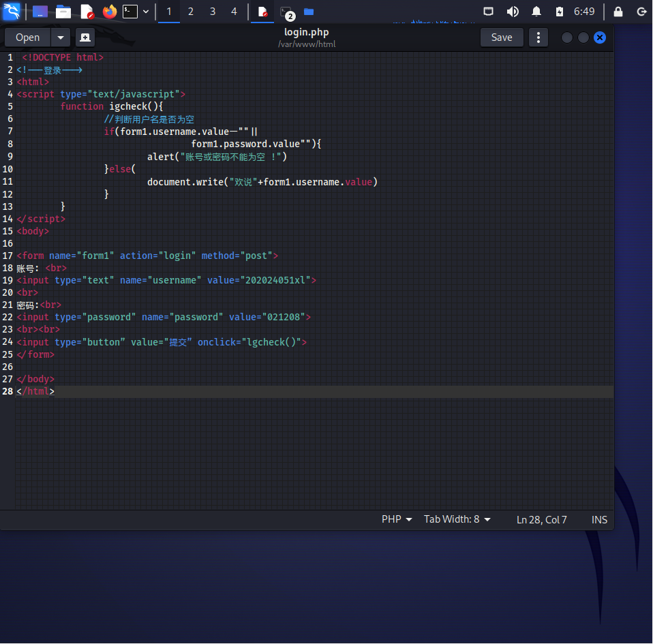653x644 pixels.
Task: Click the closing </script> tag
Action: coord(41,219)
